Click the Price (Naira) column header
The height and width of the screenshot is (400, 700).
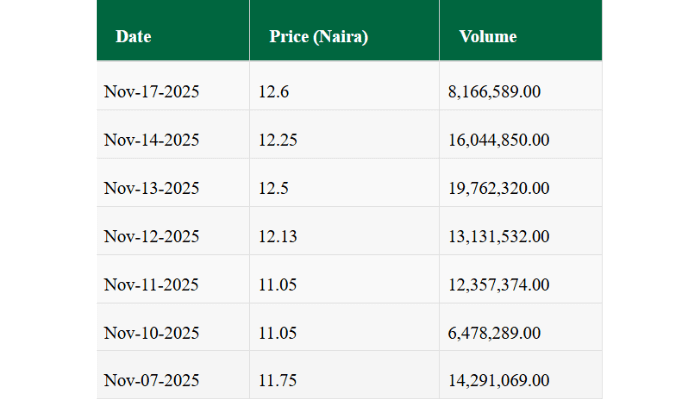click(319, 36)
